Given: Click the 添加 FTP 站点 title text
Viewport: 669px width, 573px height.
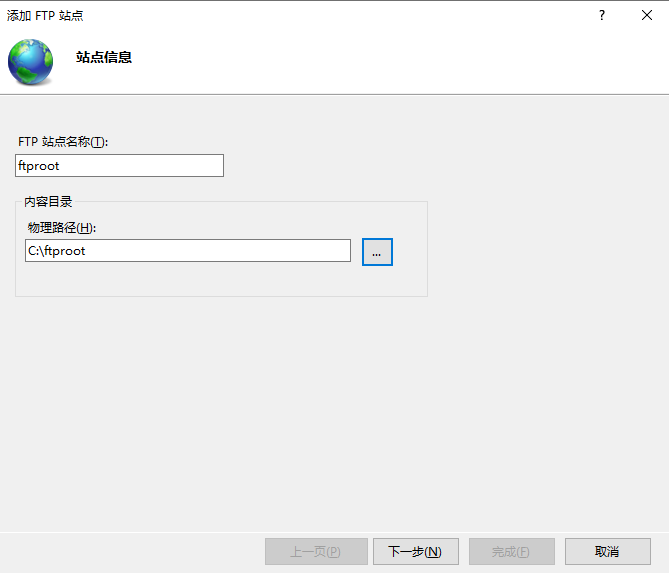Looking at the screenshot, I should pos(45,15).
